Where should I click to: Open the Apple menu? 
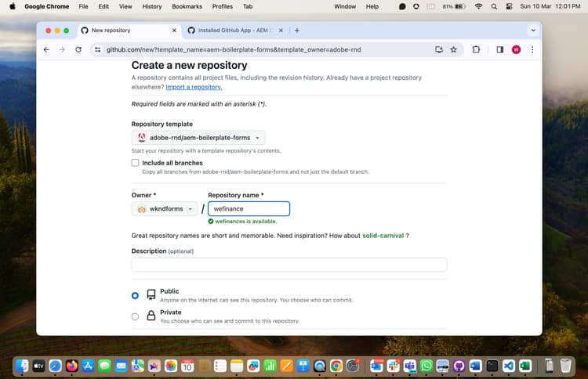point(13,6)
